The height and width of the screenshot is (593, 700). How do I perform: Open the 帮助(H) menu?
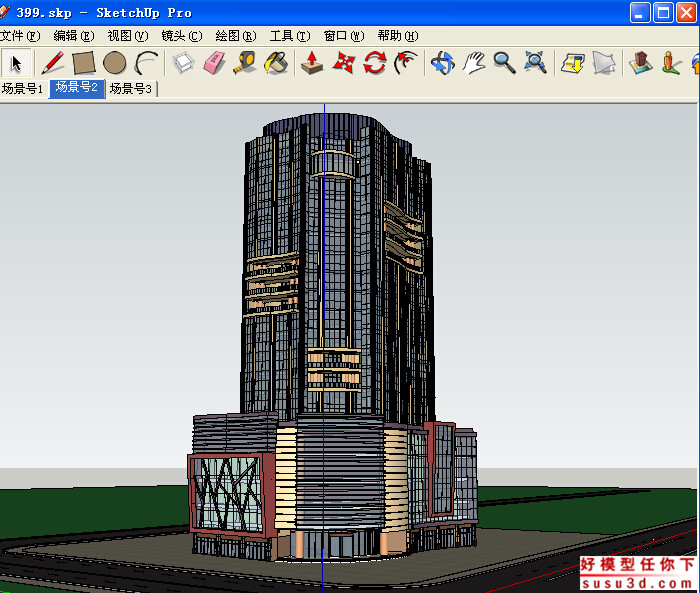pyautogui.click(x=398, y=36)
